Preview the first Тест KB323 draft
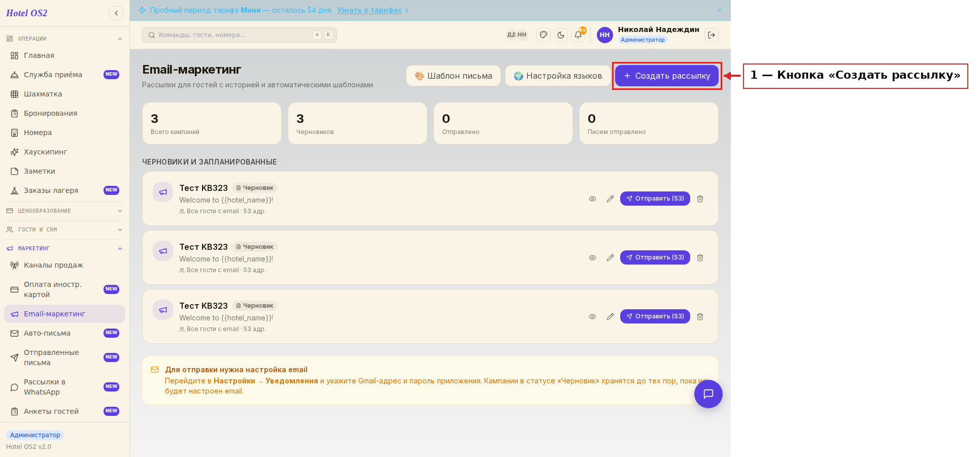980x457 pixels. 592,199
